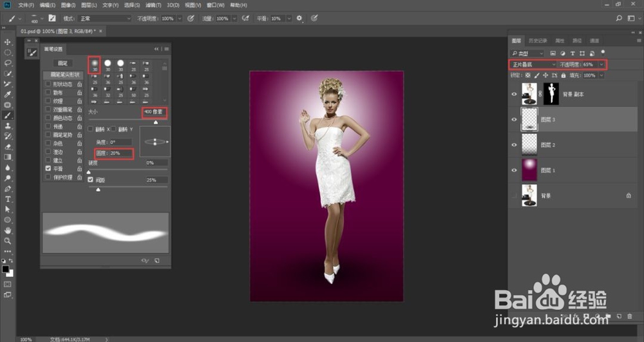Select the Clone Stamp tool
The height and width of the screenshot is (342, 644).
8,126
